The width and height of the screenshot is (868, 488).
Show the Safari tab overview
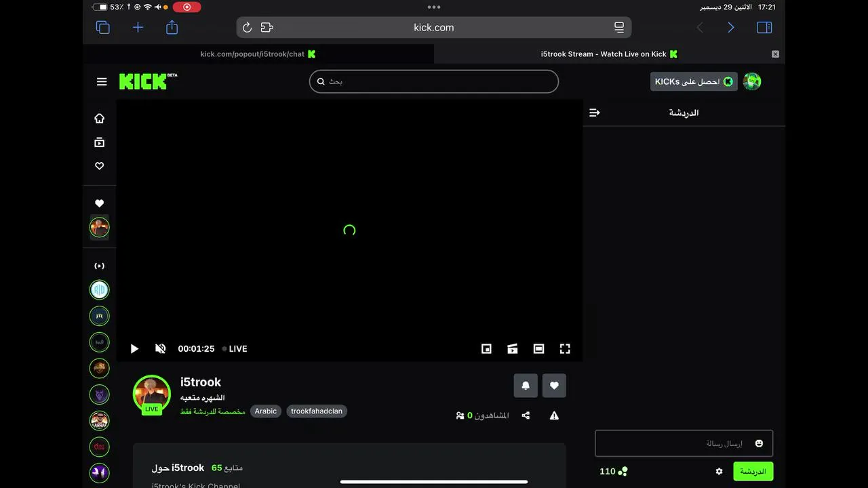tap(103, 27)
